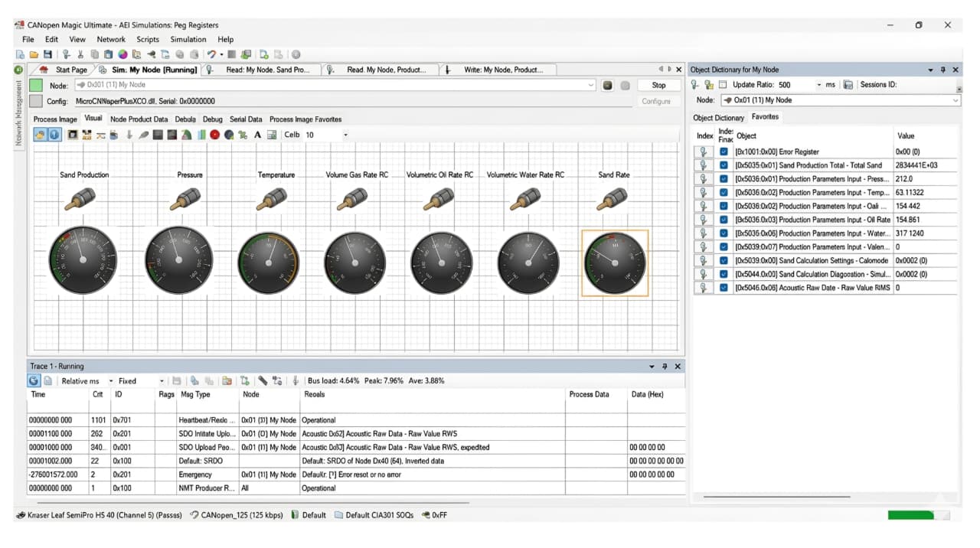Viewport: 980px width, 548px height.
Task: Open the Update Ratio 500 dropdown
Action: click(819, 85)
